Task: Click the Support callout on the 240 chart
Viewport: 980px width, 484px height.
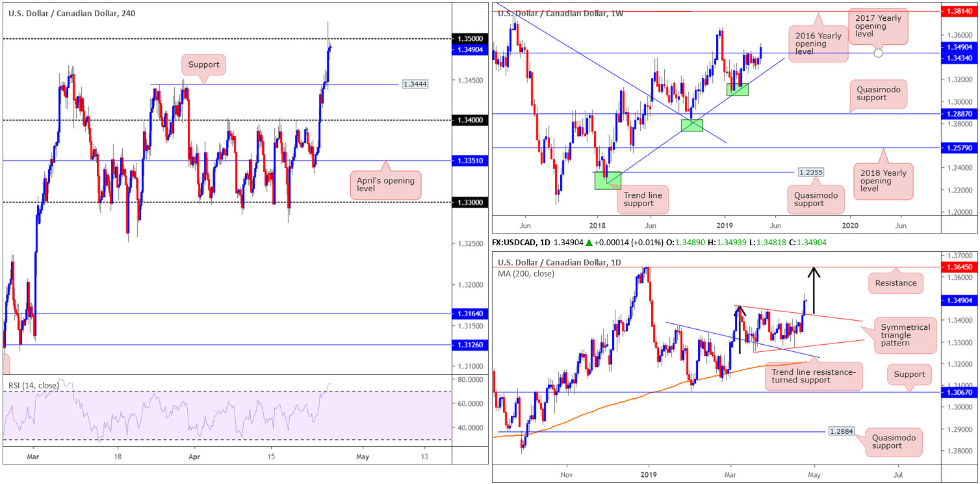Action: point(205,65)
